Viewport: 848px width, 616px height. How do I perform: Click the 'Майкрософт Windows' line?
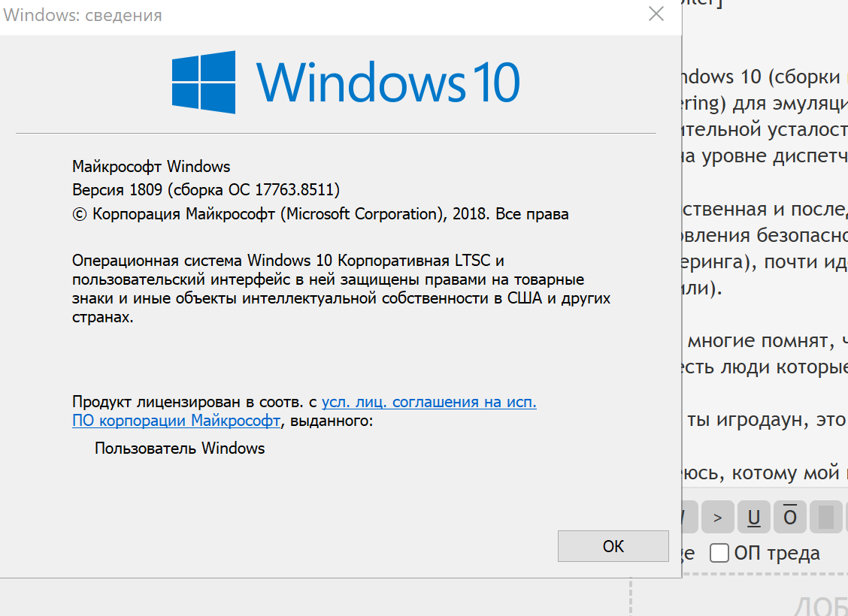coord(151,167)
